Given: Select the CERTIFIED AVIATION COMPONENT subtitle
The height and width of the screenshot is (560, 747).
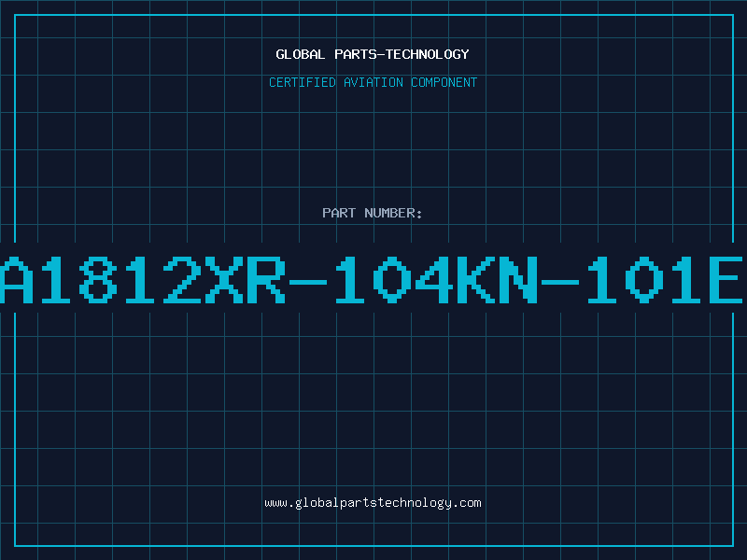Looking at the screenshot, I should (373, 82).
